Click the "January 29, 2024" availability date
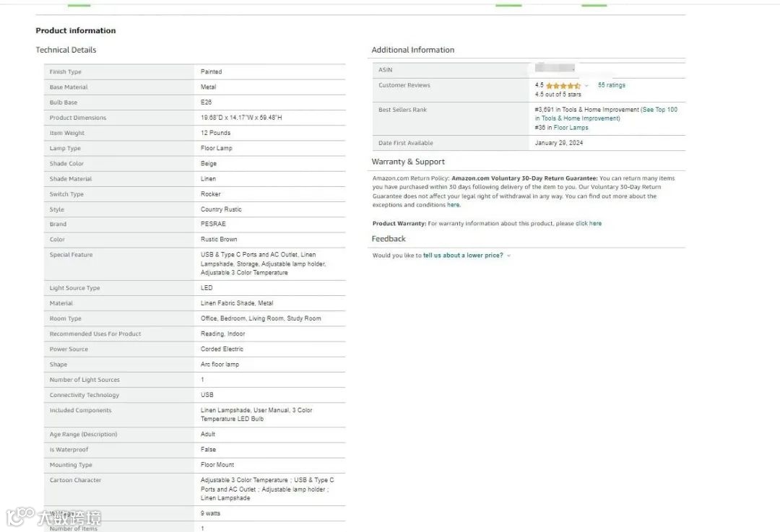The width and height of the screenshot is (780, 532). pyautogui.click(x=559, y=143)
